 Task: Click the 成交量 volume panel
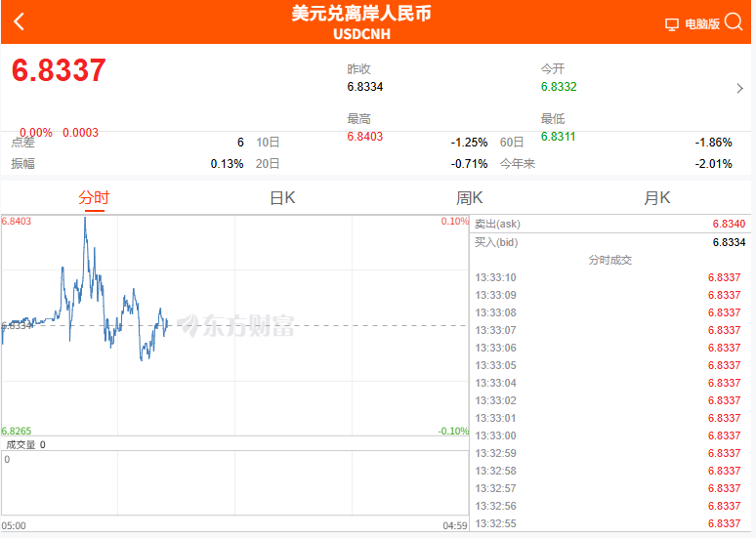[x=234, y=483]
